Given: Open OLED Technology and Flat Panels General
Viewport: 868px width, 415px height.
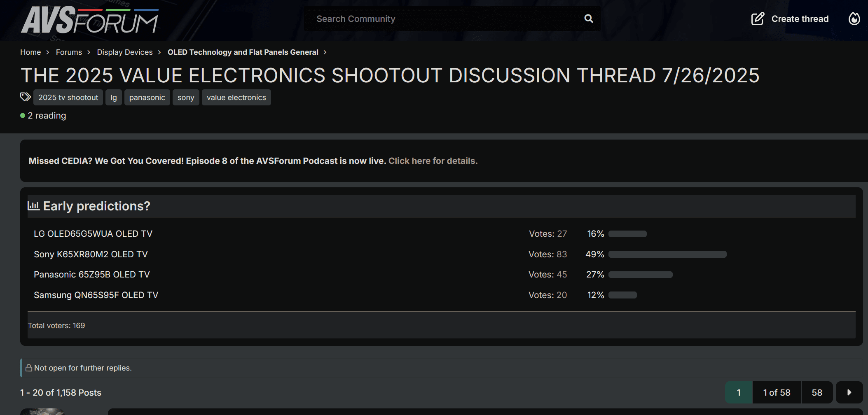Looking at the screenshot, I should coord(243,52).
